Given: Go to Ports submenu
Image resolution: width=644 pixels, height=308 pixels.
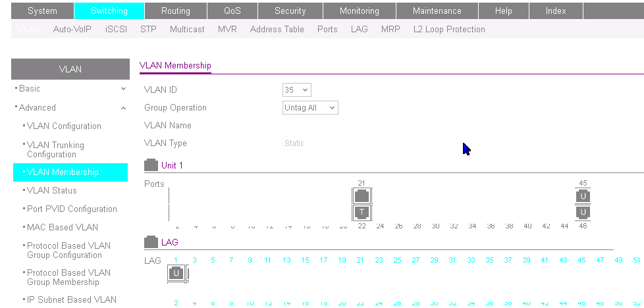Looking at the screenshot, I should pos(327,29).
